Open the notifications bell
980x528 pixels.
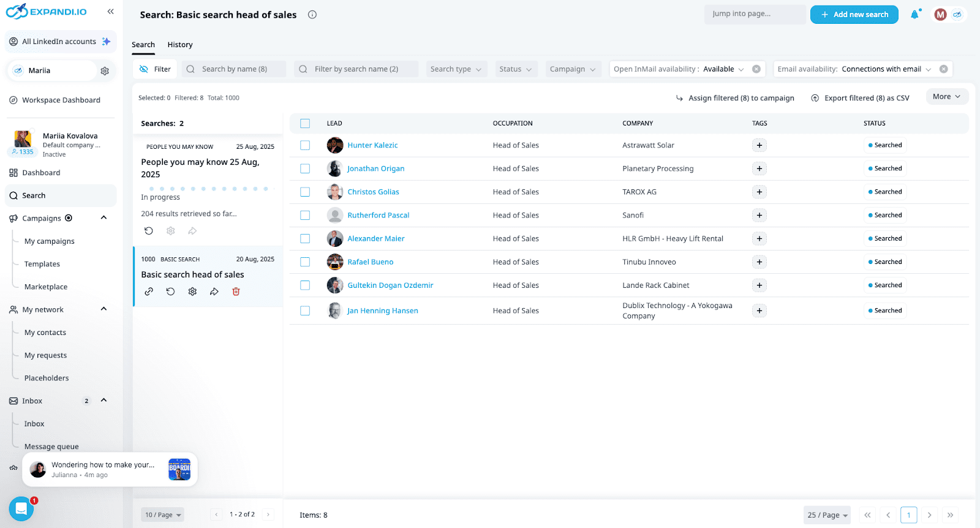(x=914, y=15)
